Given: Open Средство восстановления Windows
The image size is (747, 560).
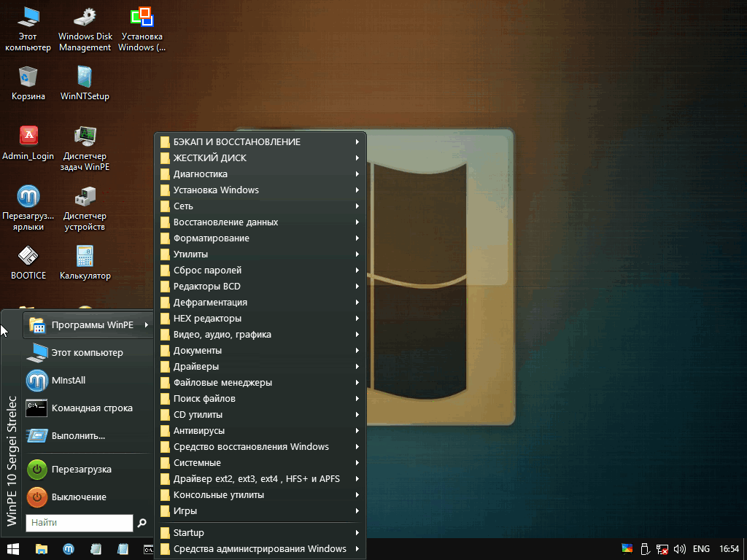Looking at the screenshot, I should (x=260, y=447).
